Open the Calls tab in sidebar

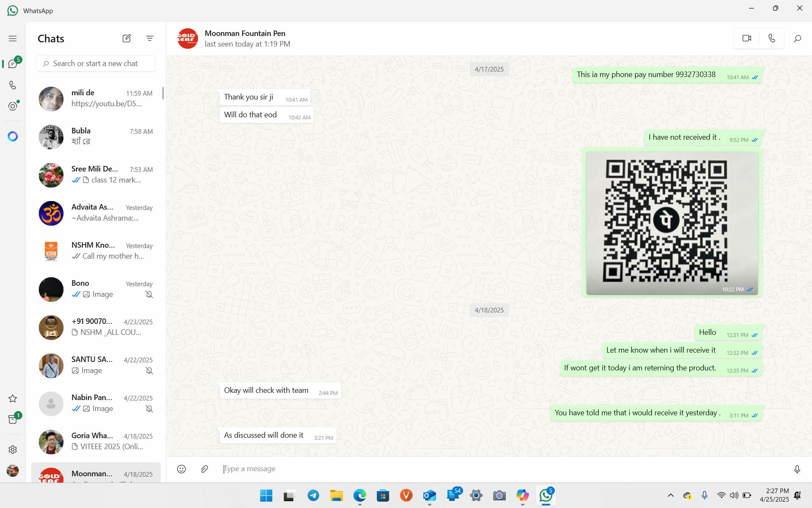pyautogui.click(x=13, y=85)
